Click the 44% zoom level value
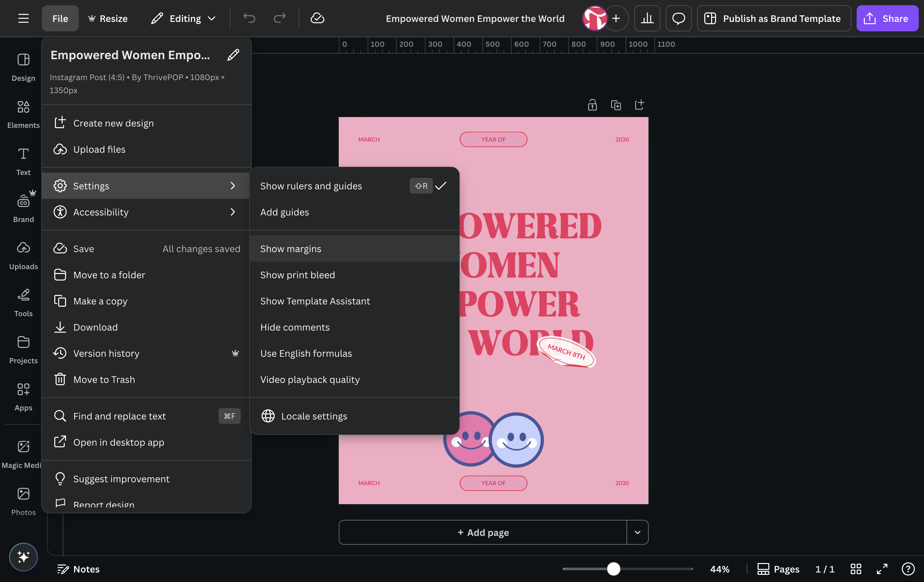Screen dimensions: 924x582 click(719, 569)
